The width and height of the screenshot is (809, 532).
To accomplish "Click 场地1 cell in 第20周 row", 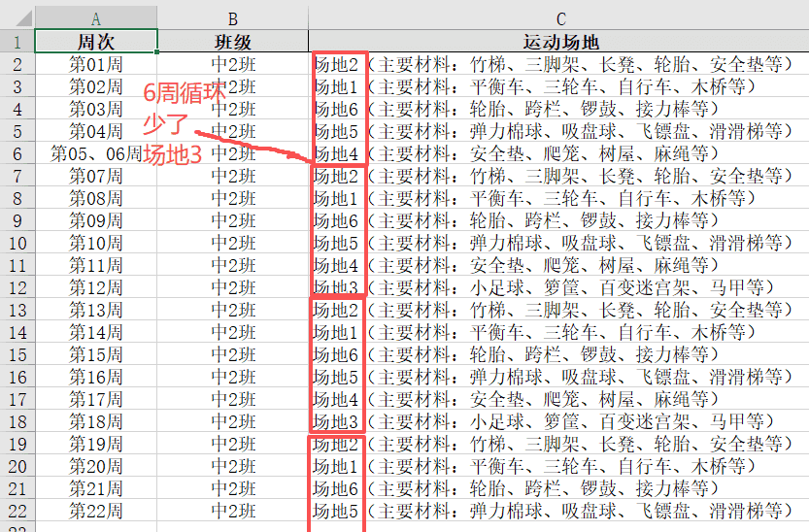I will coord(558,466).
